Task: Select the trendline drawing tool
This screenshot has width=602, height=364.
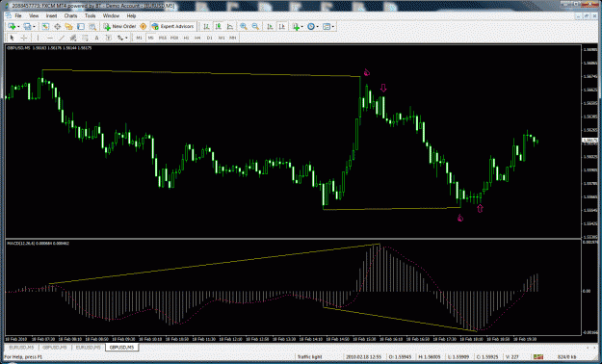Action: coord(62,38)
